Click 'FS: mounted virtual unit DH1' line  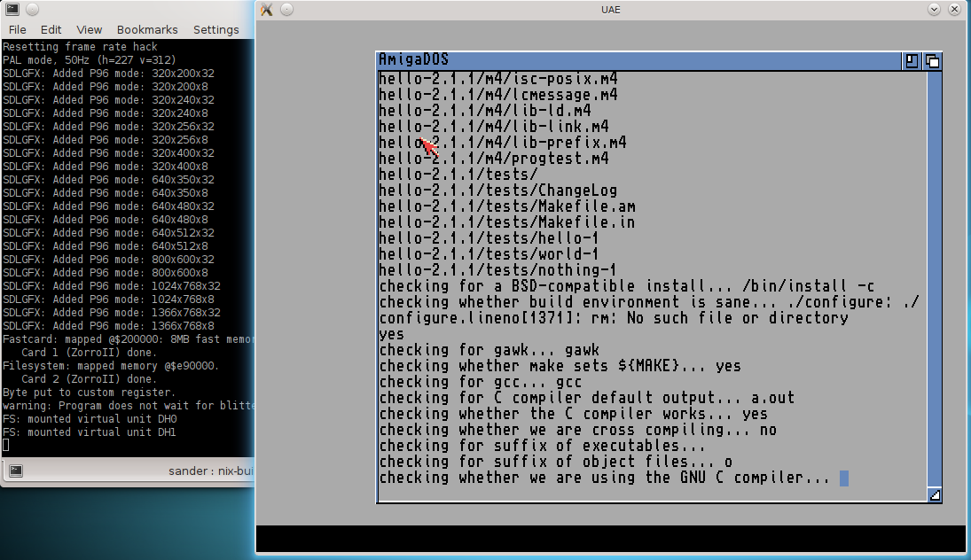90,432
